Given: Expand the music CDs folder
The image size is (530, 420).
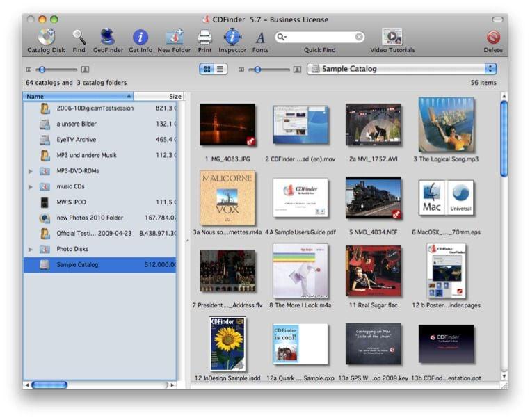Looking at the screenshot, I should click(31, 187).
